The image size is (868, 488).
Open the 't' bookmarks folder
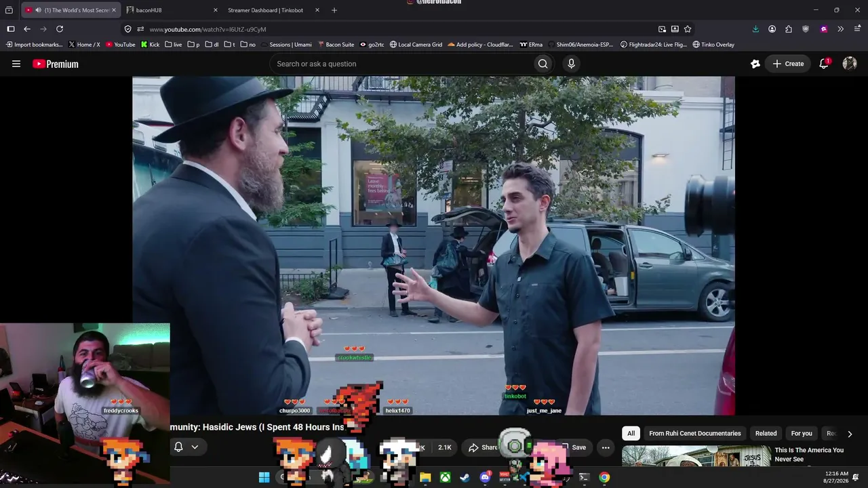[229, 45]
